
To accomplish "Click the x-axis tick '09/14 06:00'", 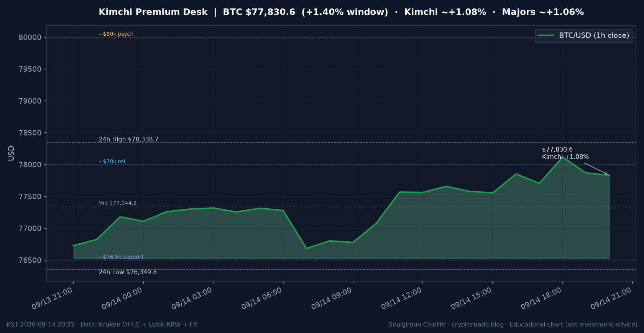I will coord(262,298).
